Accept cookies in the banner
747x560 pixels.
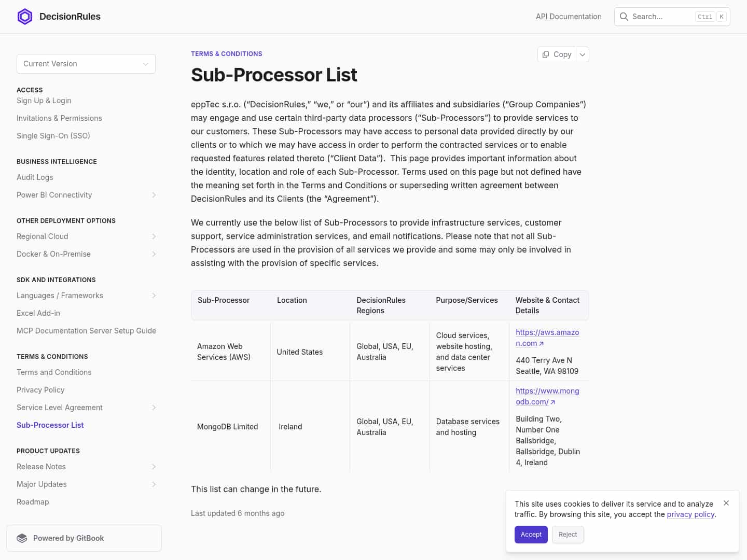click(x=531, y=535)
